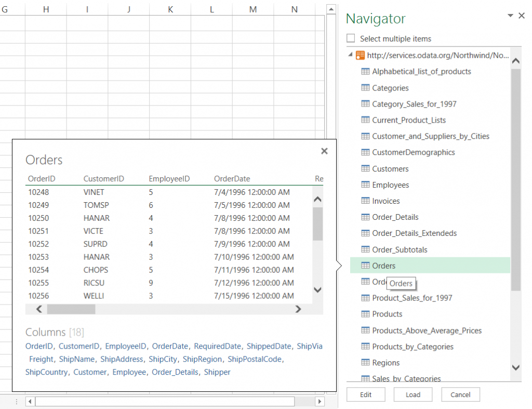Click the table icon next to Regions
Screen dimensions: 532x409
click(365, 363)
